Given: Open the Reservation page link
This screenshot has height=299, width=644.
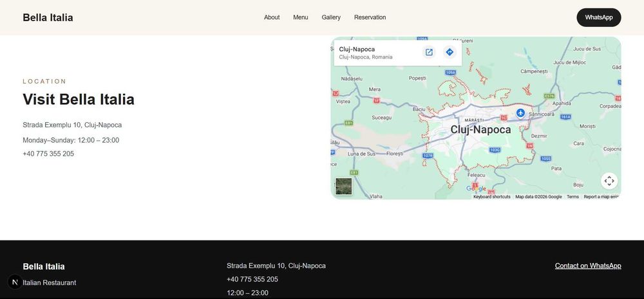Looking at the screenshot, I should pos(370,17).
